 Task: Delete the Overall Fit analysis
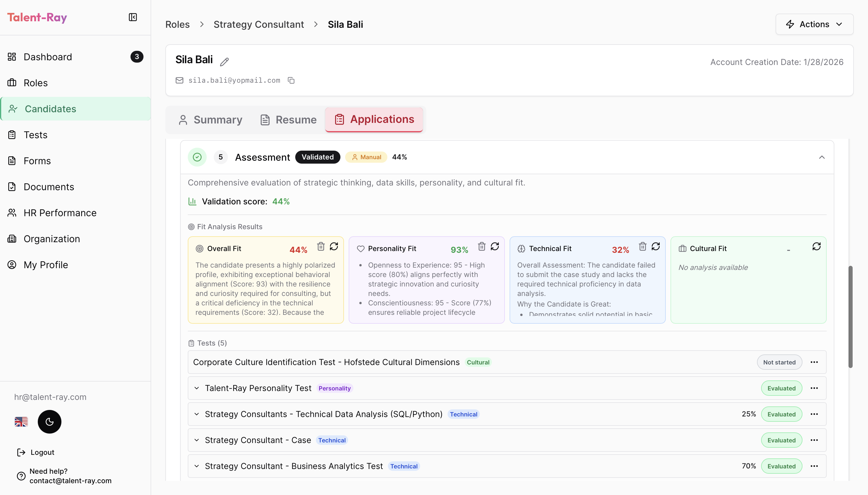tap(321, 246)
